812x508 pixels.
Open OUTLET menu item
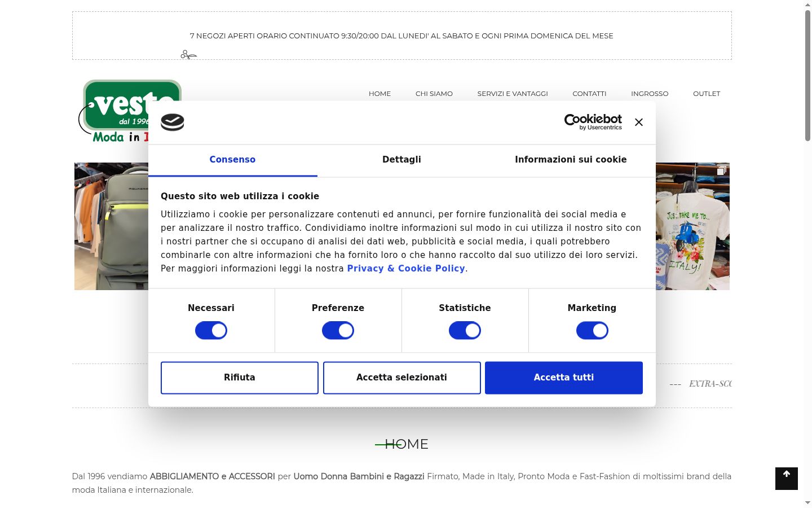point(707,94)
